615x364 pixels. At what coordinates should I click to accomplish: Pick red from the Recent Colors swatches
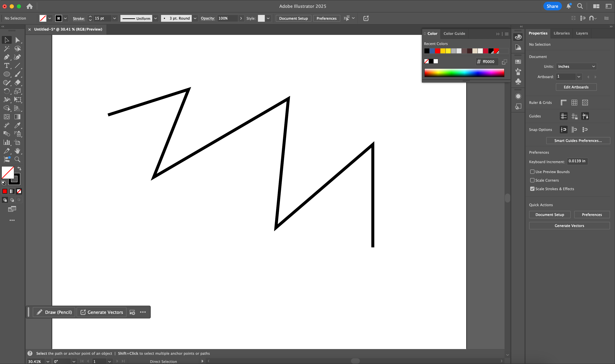pyautogui.click(x=437, y=51)
